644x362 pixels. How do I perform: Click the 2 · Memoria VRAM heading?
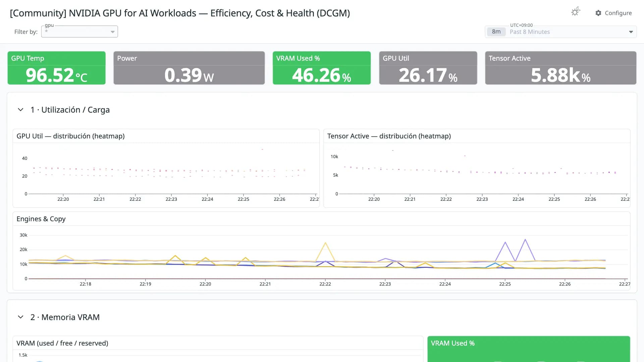click(x=65, y=317)
